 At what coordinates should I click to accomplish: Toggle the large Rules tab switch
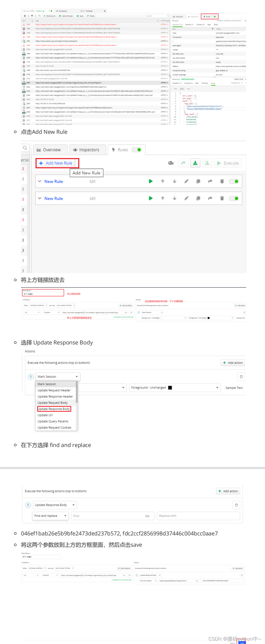pos(137,150)
